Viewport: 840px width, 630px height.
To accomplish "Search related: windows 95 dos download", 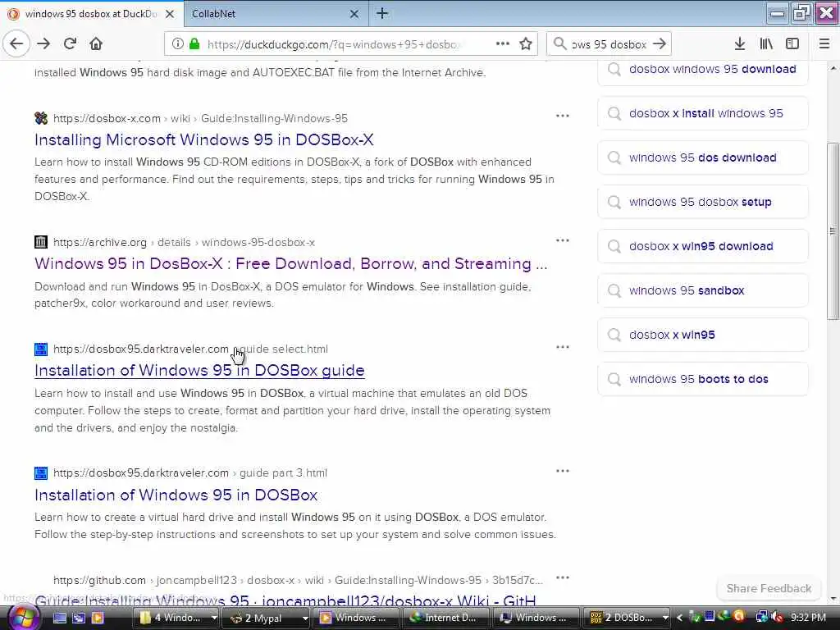I will (x=702, y=157).
